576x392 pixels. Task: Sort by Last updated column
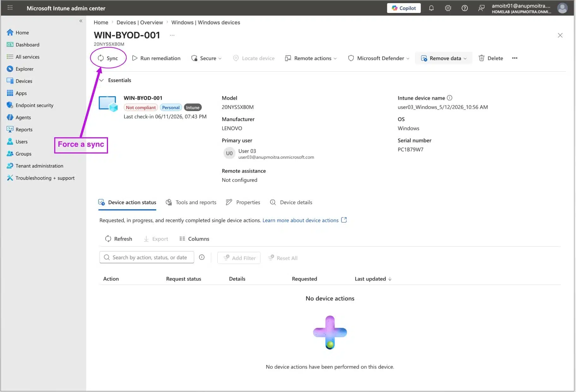point(373,279)
